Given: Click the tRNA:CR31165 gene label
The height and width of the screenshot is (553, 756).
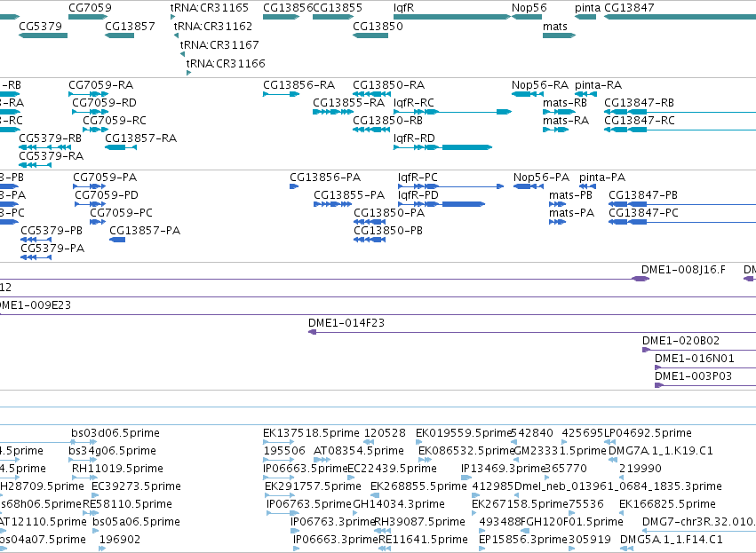Looking at the screenshot, I should [210, 8].
